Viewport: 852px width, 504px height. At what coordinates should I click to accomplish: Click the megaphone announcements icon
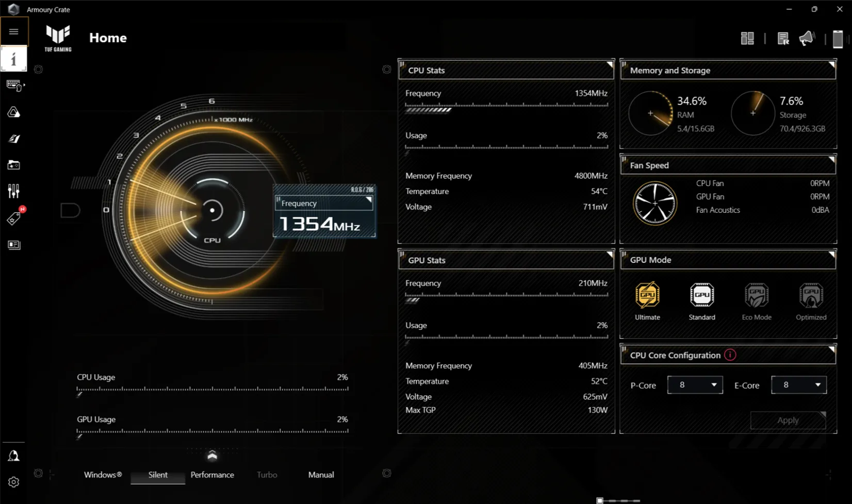point(806,38)
